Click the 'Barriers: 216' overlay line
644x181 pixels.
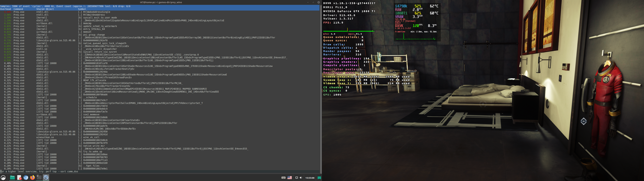pos(342,54)
